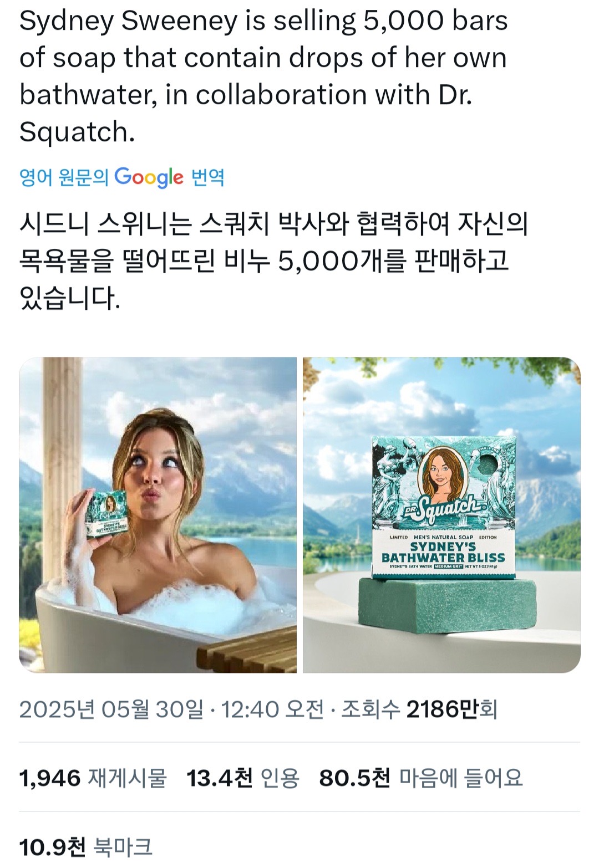Click the 10.9천 북마크 bookmarks count
Viewport: 599px width, 868px height.
tap(86, 847)
